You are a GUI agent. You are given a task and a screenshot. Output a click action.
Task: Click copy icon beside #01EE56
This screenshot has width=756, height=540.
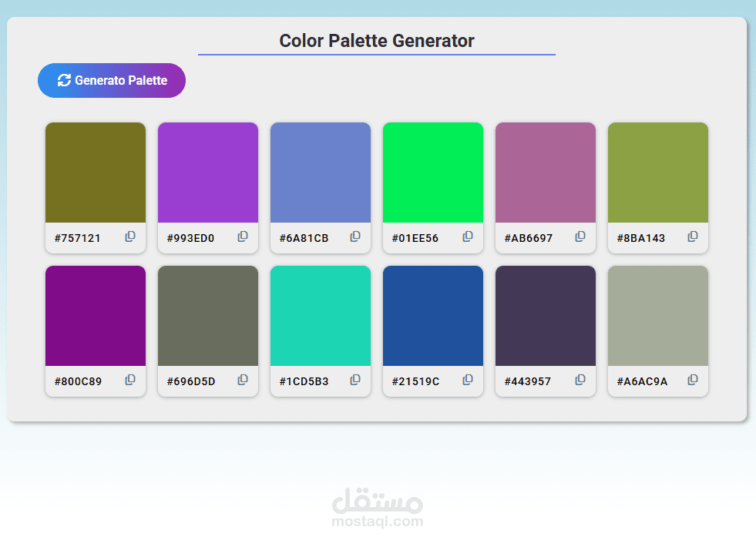[468, 236]
